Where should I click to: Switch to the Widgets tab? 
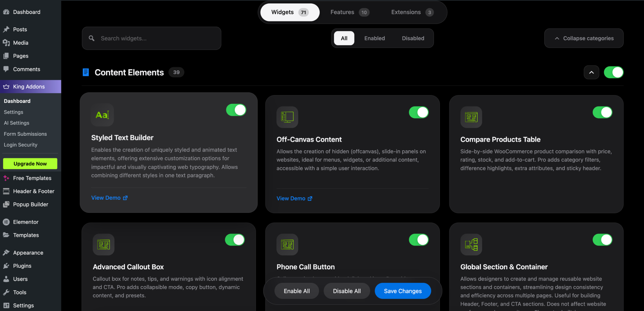click(x=290, y=12)
